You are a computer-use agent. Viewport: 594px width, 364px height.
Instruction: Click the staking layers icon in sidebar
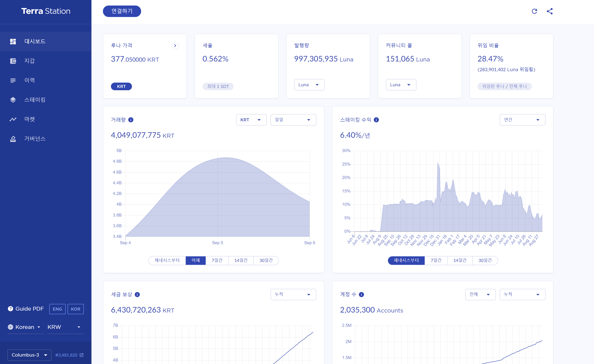pos(13,100)
